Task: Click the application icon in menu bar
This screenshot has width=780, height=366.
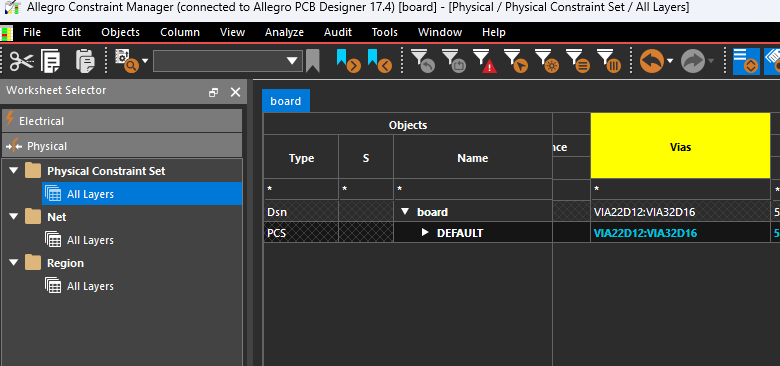Action: point(6,33)
